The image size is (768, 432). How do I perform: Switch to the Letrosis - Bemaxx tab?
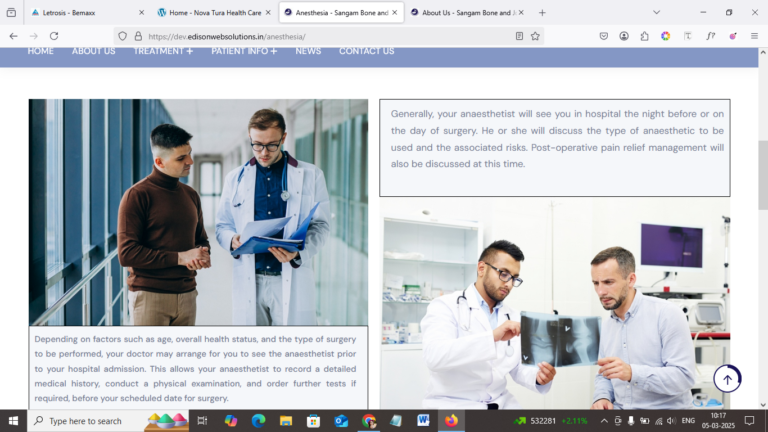[x=86, y=13]
